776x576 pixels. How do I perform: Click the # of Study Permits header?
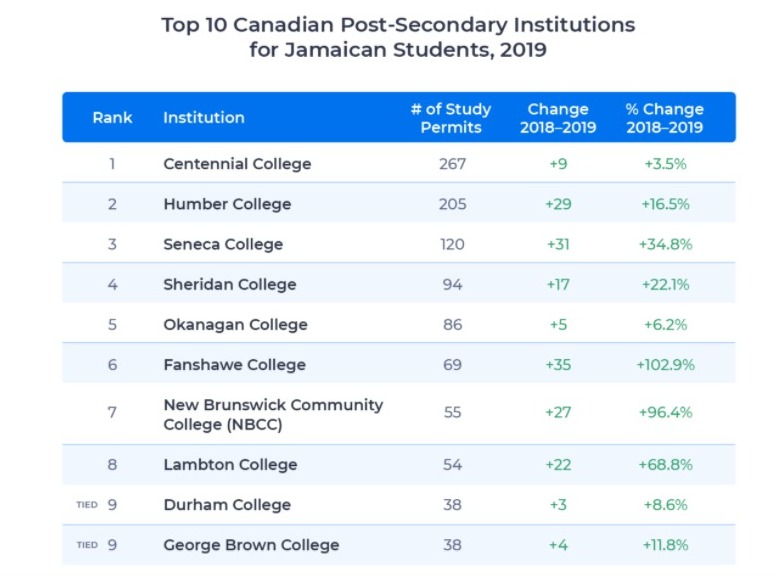click(451, 118)
